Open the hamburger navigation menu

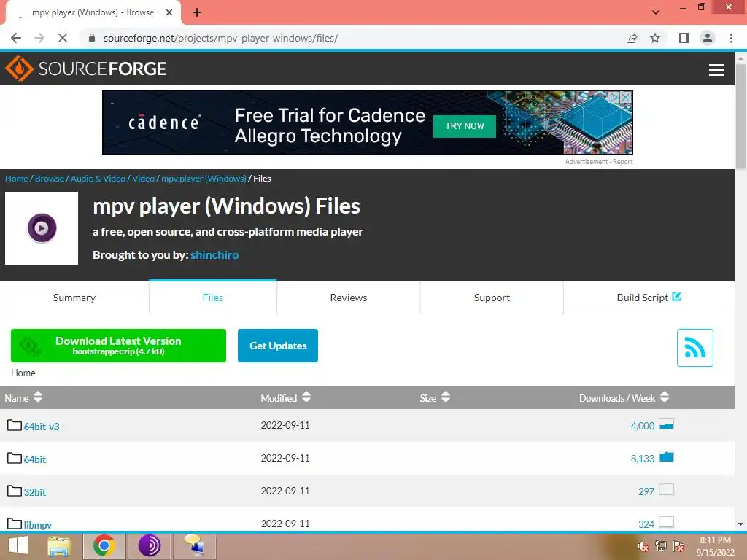[716, 70]
